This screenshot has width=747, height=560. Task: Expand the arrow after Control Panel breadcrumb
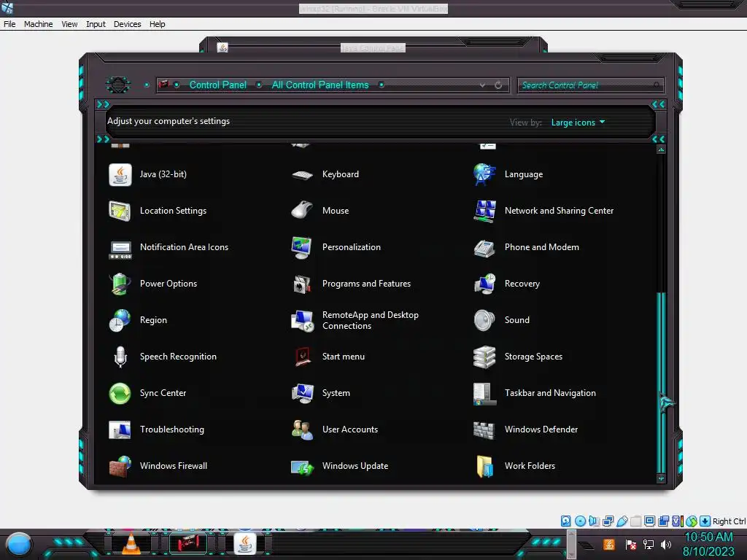click(259, 85)
